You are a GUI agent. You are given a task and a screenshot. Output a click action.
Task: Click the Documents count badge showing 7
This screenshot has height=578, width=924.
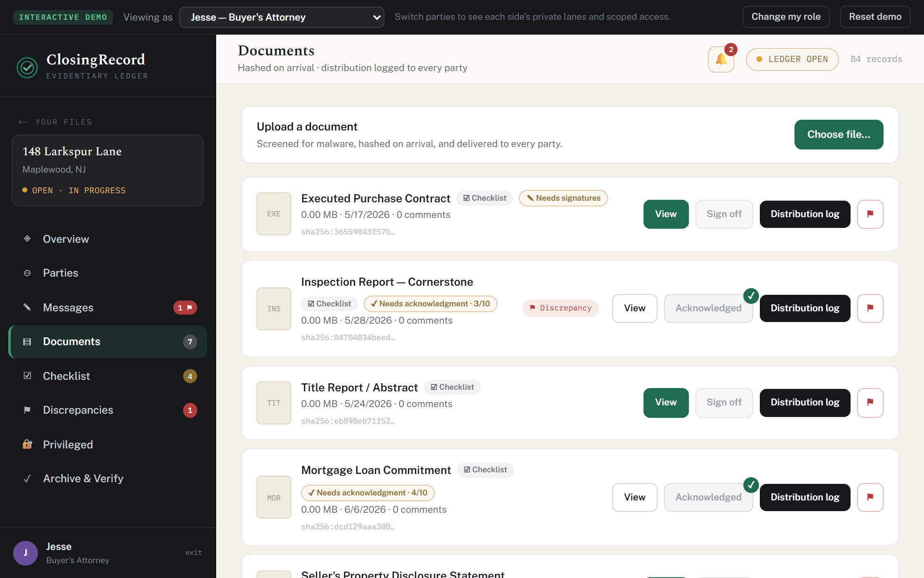[190, 342]
